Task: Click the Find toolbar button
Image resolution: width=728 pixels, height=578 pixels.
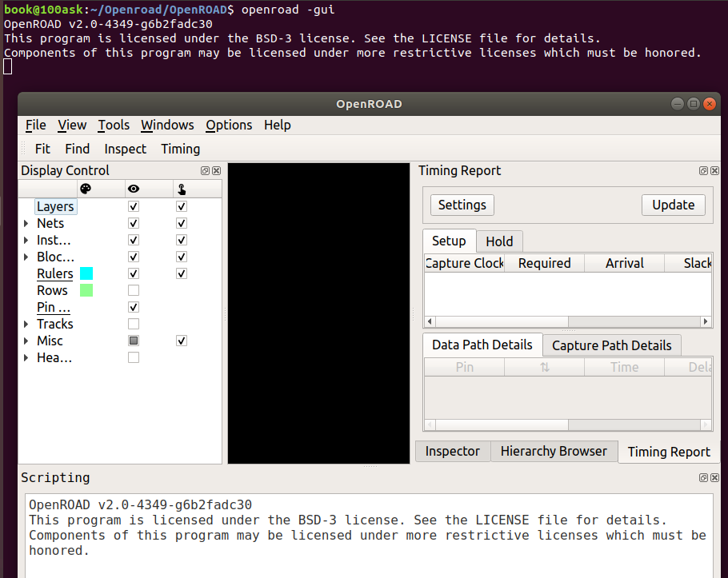Action: [x=78, y=149]
